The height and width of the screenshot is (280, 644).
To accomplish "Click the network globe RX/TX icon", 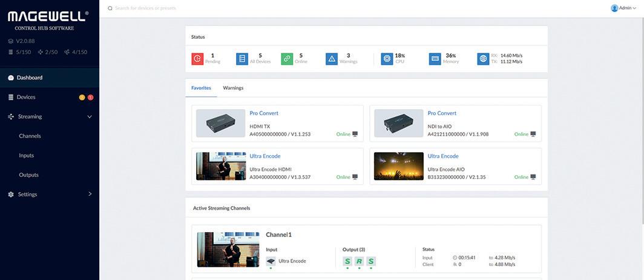I will 483,59.
